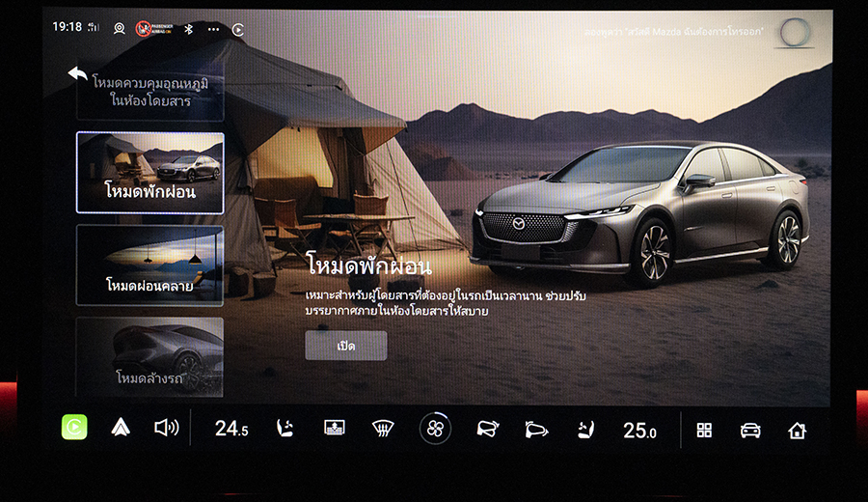This screenshot has width=868, height=502.
Task: Tap the เปิด button to enable mode
Action: coord(346,346)
